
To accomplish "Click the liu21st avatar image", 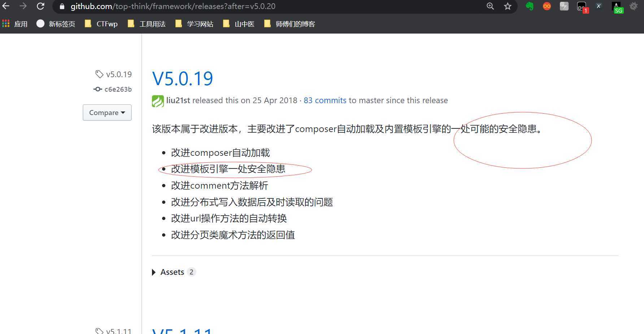I will tap(158, 101).
